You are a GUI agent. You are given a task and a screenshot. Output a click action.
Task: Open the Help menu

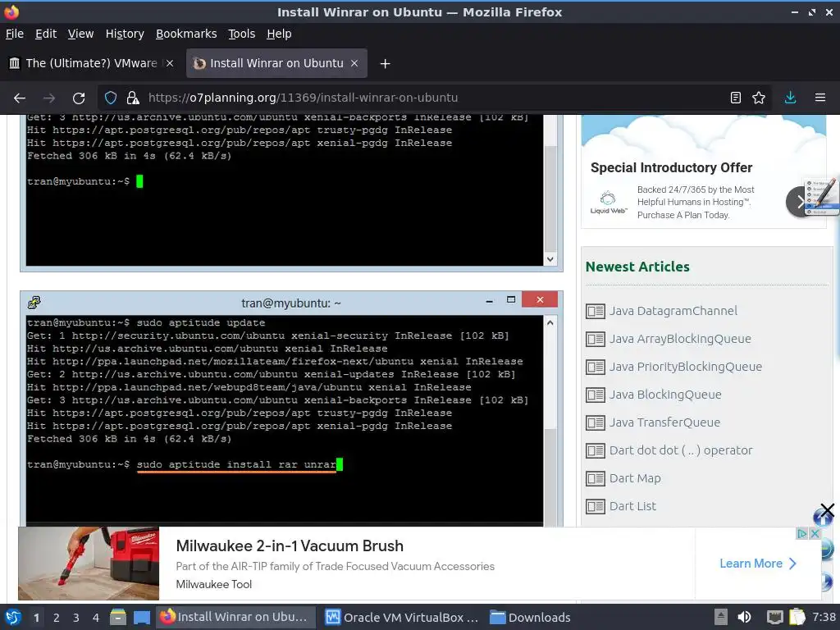click(x=279, y=34)
